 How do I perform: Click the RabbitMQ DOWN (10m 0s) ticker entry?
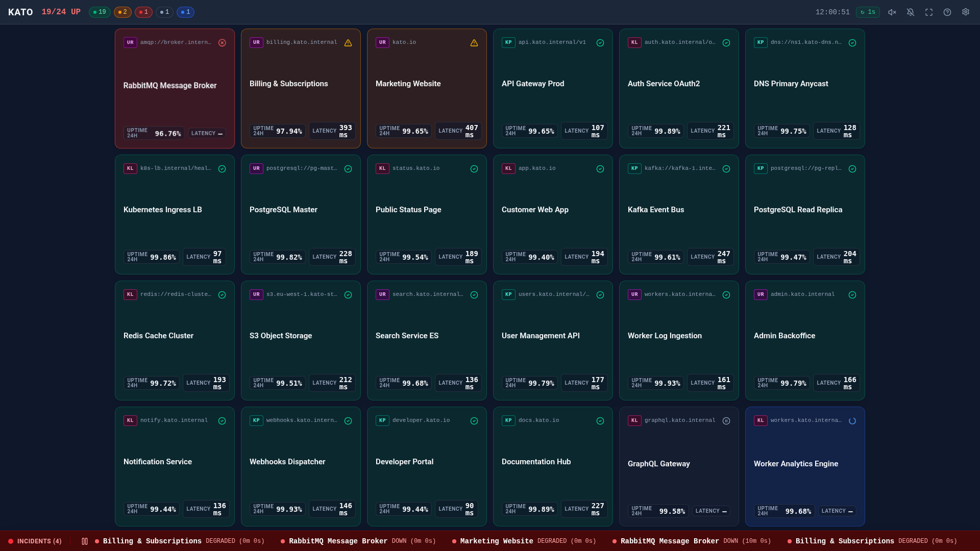pyautogui.click(x=692, y=541)
